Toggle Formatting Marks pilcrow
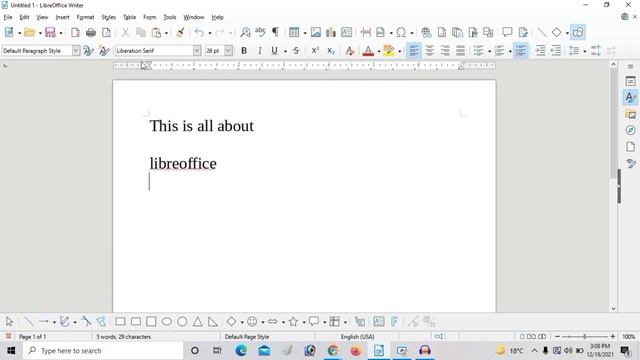 pyautogui.click(x=276, y=32)
